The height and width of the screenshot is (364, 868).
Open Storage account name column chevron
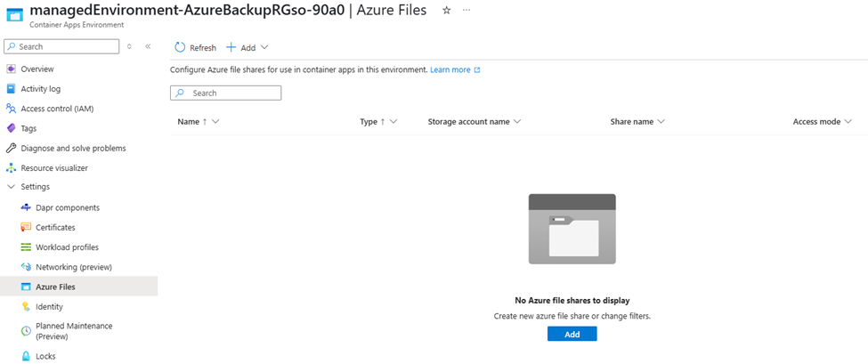[x=517, y=122]
